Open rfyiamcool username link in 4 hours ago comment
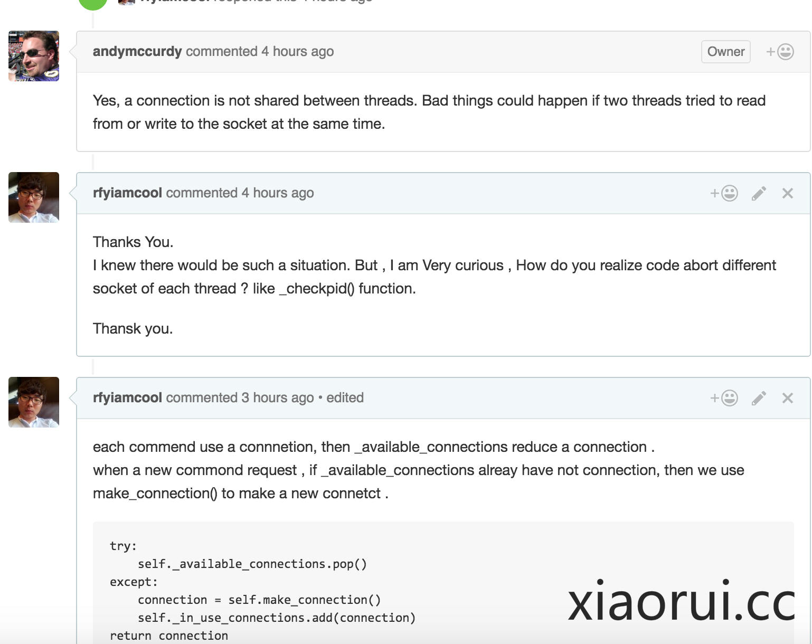The width and height of the screenshot is (812, 644). pyautogui.click(x=127, y=193)
